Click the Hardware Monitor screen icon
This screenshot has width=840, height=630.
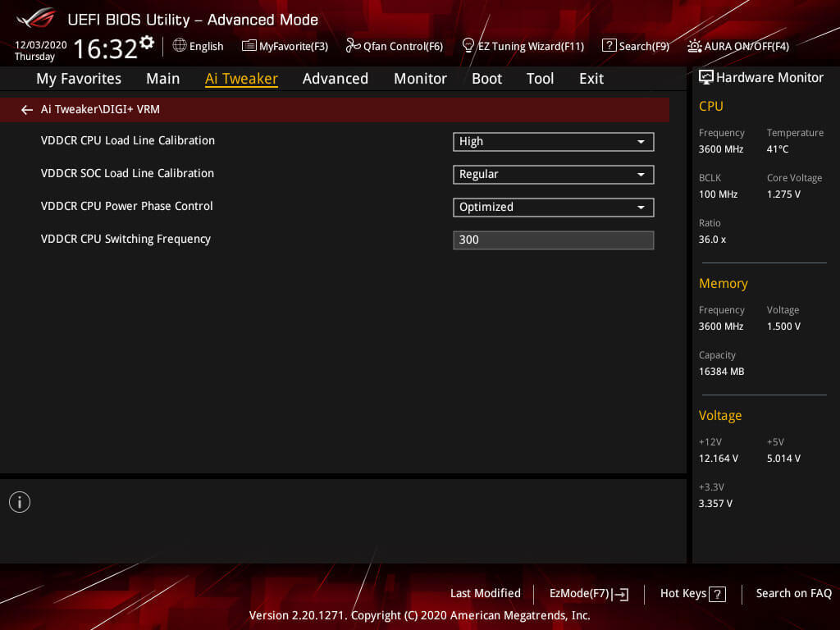(x=706, y=77)
